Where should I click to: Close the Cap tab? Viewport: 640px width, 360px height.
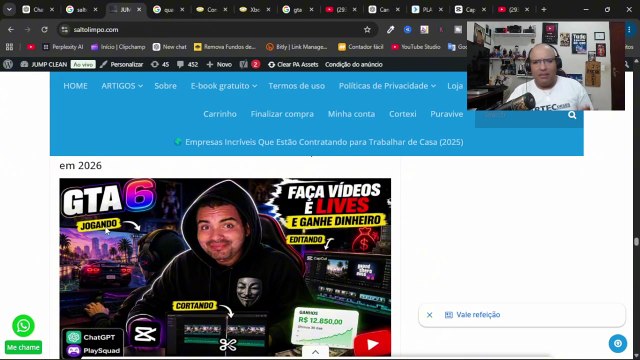tap(484, 9)
